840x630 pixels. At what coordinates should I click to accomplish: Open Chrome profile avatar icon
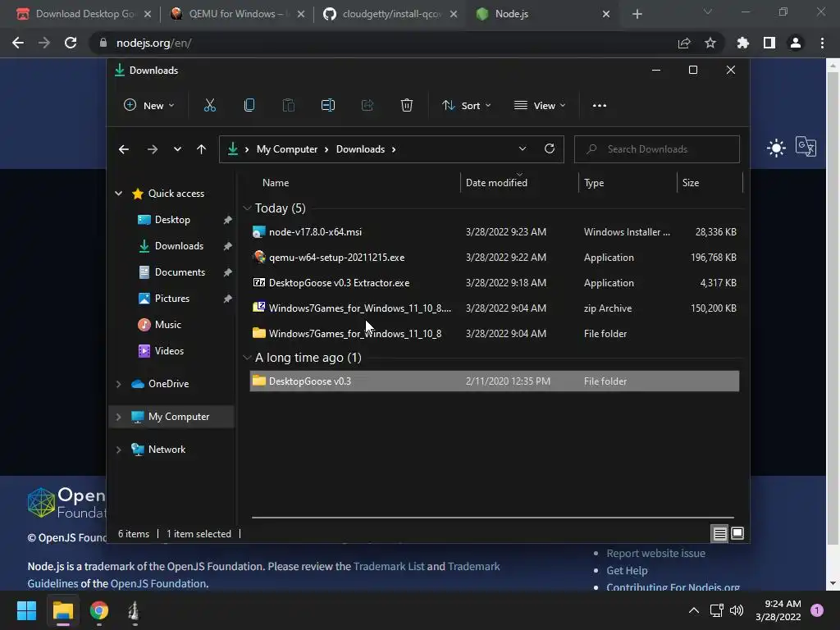(796, 43)
